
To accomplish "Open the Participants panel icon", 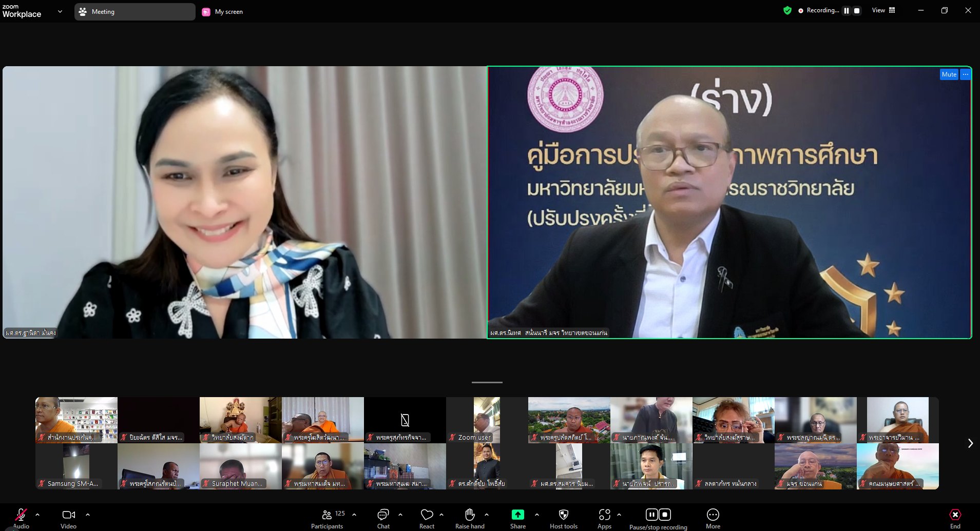I will coord(326,515).
